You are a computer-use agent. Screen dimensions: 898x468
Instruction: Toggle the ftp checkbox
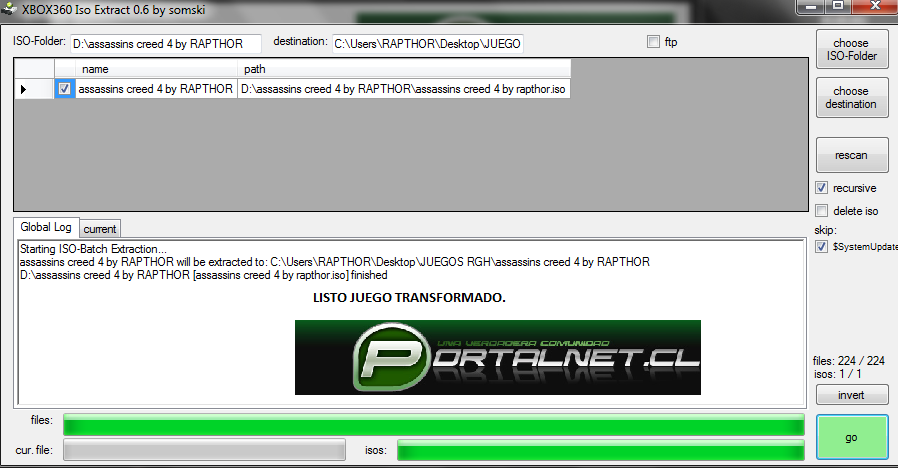point(653,41)
